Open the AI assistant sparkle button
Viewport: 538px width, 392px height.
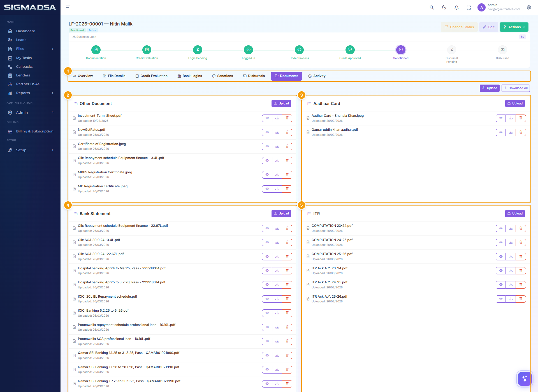click(x=525, y=379)
